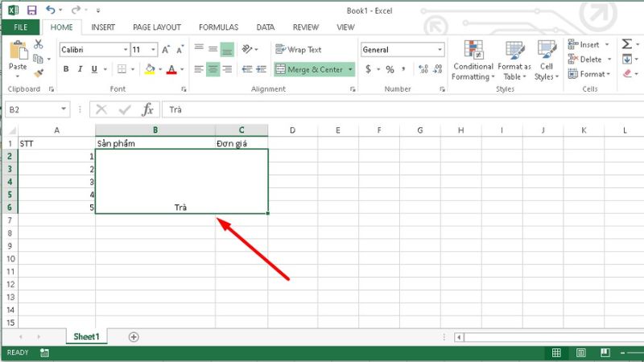Decrease the cell indent
This screenshot has width=644, height=362.
pos(247,69)
